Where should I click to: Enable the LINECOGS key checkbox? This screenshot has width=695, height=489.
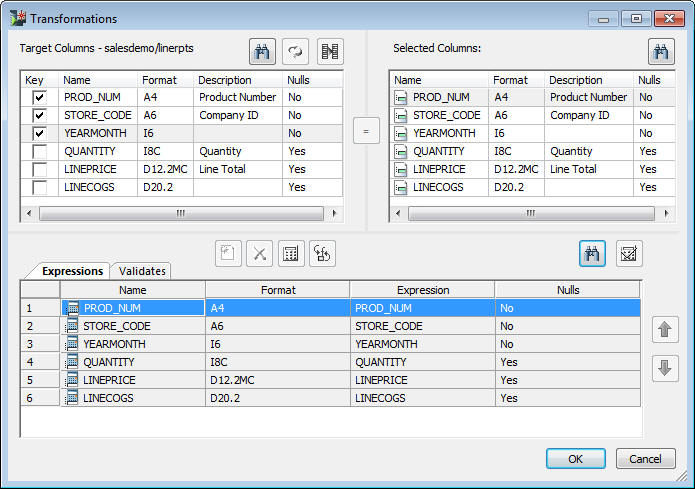[x=39, y=187]
